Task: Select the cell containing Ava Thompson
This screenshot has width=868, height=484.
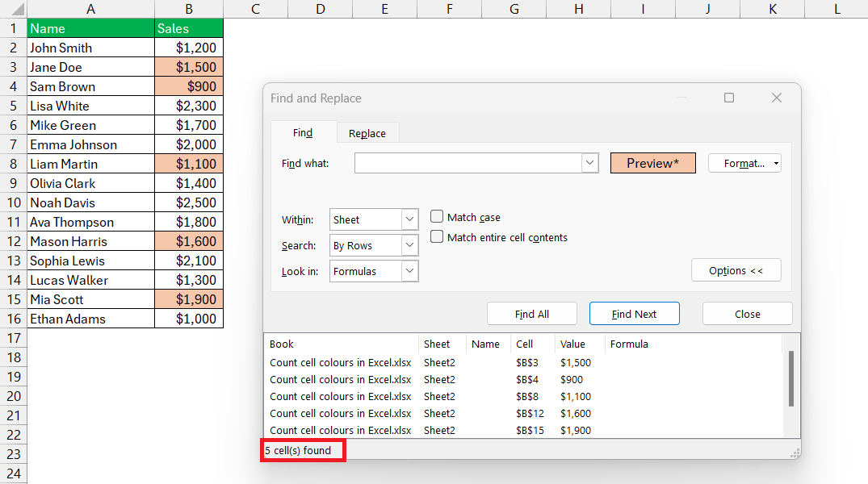Action: pos(90,222)
